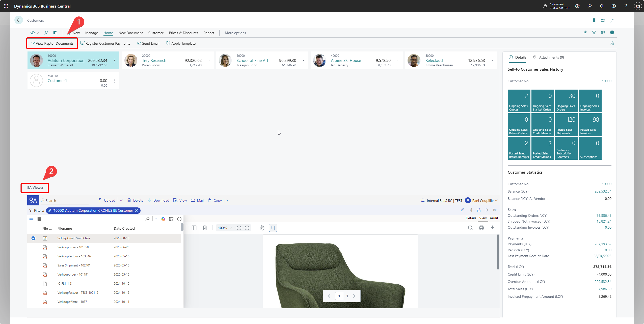Click the print icon in document viewer
This screenshot has width=644, height=324.
[x=481, y=228]
